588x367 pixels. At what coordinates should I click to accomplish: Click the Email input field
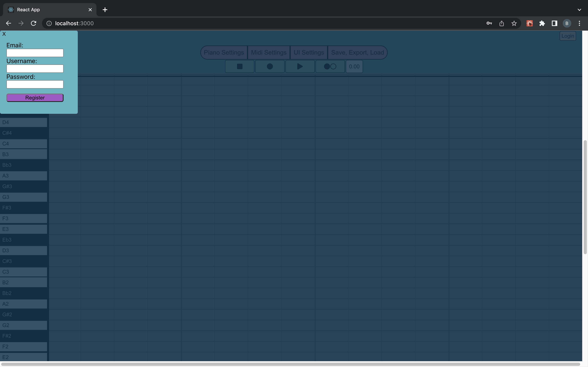(35, 53)
